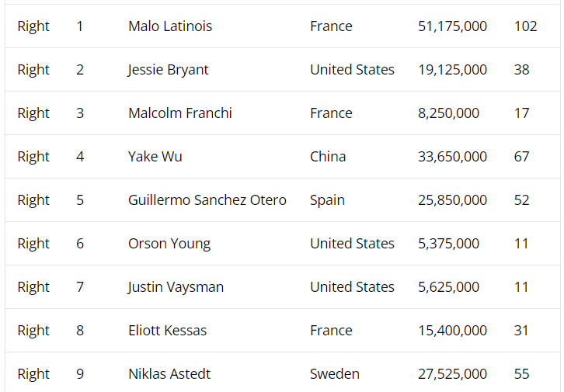Select Guillermo Sanchez Otero
The height and width of the screenshot is (392, 564).
207,200
